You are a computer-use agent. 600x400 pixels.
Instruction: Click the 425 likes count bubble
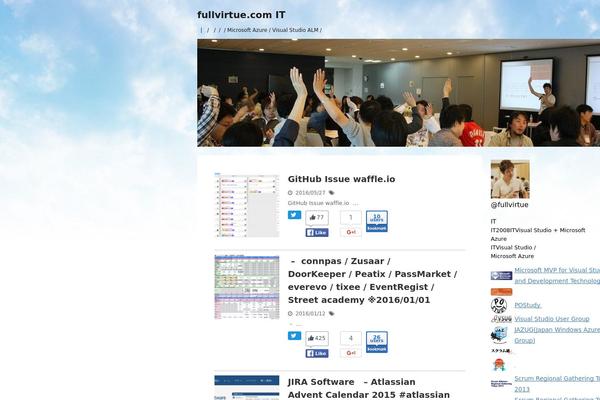(x=317, y=338)
